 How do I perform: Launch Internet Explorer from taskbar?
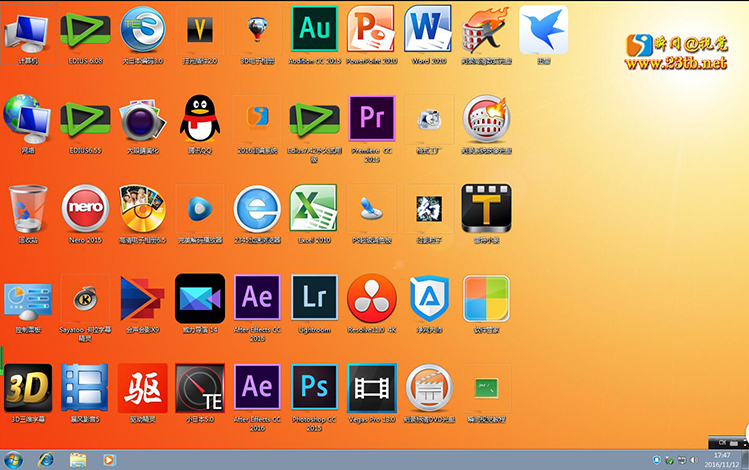[x=46, y=460]
